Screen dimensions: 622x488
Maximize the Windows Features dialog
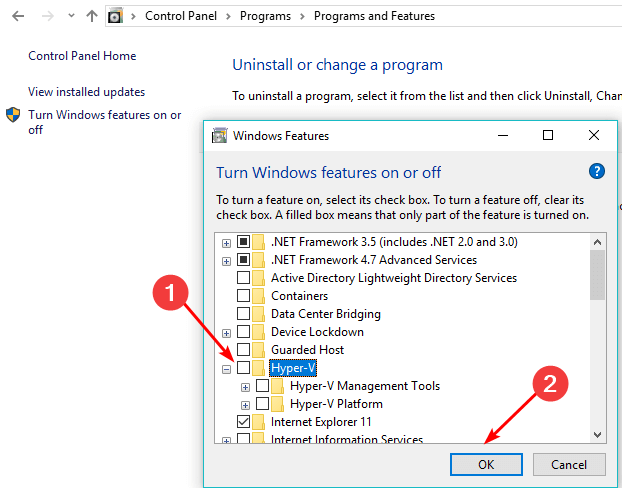pyautogui.click(x=548, y=135)
